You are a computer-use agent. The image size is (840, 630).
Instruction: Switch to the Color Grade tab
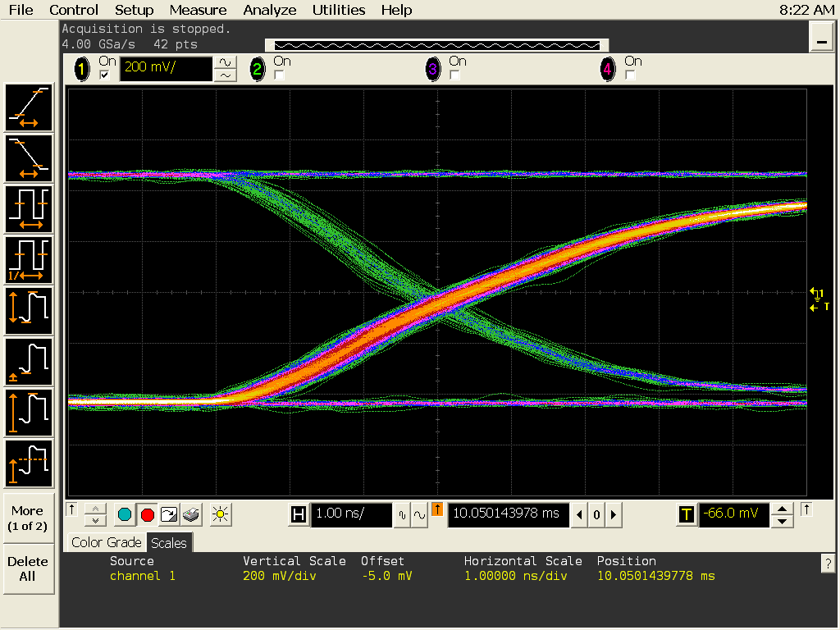pyautogui.click(x=106, y=542)
